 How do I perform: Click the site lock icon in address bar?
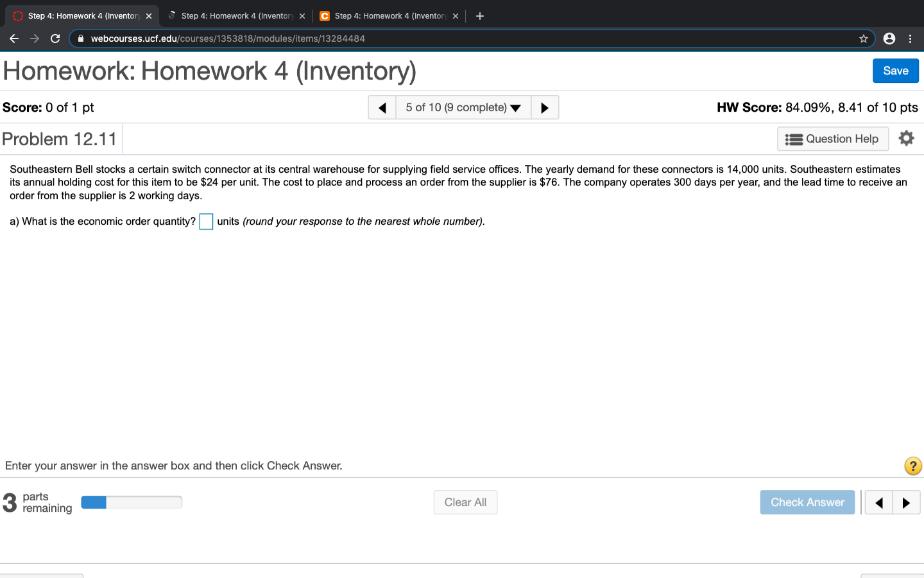[81, 39]
